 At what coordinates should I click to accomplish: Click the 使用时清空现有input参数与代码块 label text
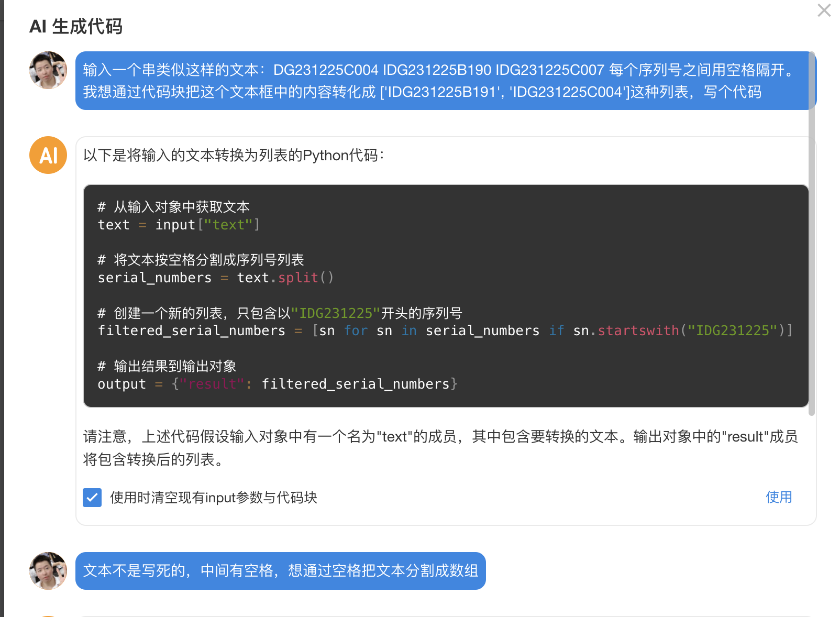pyautogui.click(x=213, y=498)
